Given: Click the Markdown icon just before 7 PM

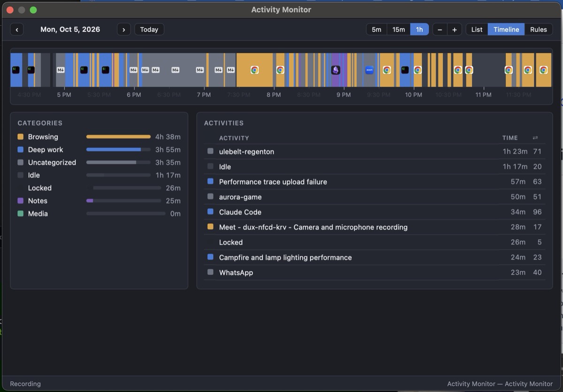Looking at the screenshot, I should [200, 70].
